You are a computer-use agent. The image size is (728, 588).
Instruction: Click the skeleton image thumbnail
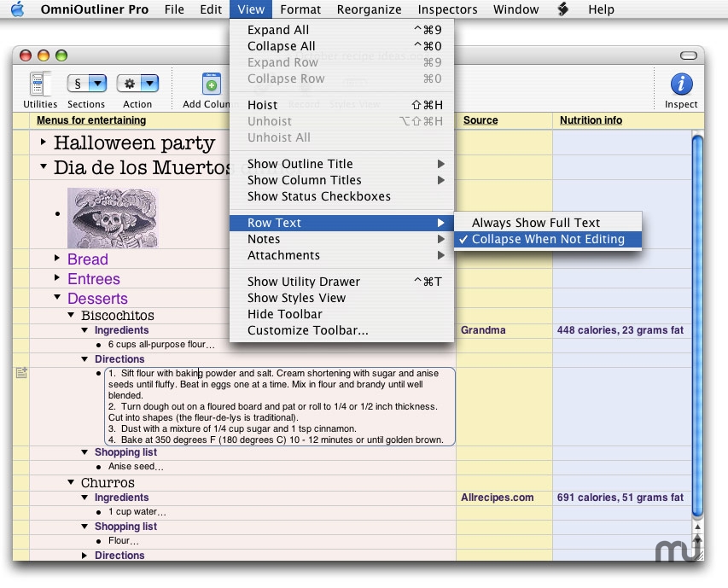click(113, 218)
